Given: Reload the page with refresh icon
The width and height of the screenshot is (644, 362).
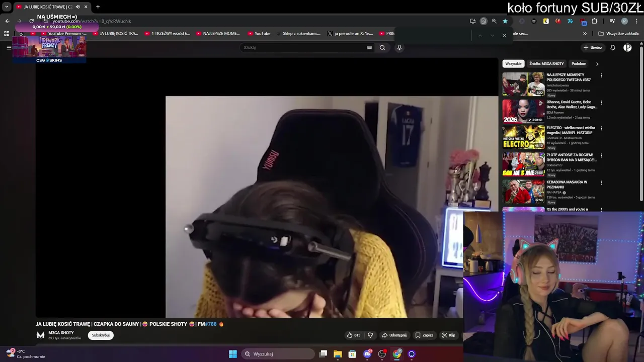Looking at the screenshot, I should pyautogui.click(x=31, y=21).
